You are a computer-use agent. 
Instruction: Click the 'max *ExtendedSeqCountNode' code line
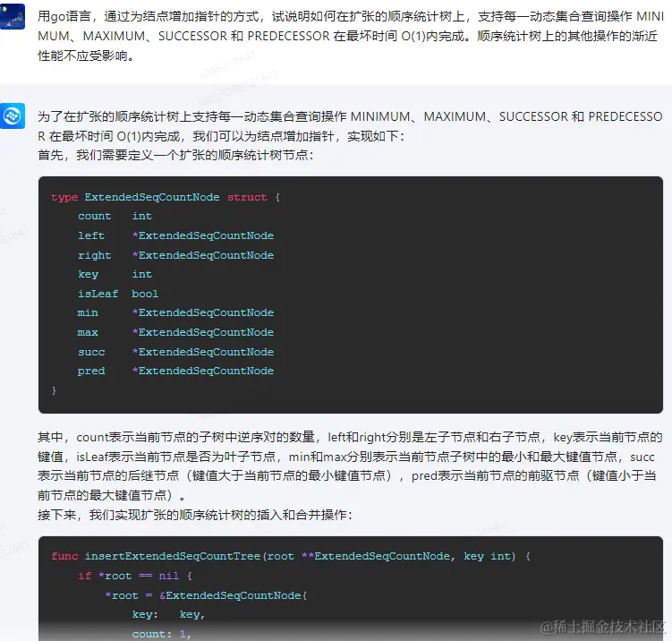point(175,332)
